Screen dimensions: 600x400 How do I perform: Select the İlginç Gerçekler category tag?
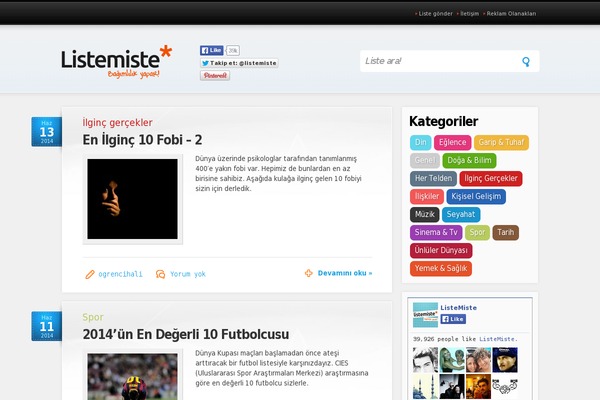click(491, 178)
